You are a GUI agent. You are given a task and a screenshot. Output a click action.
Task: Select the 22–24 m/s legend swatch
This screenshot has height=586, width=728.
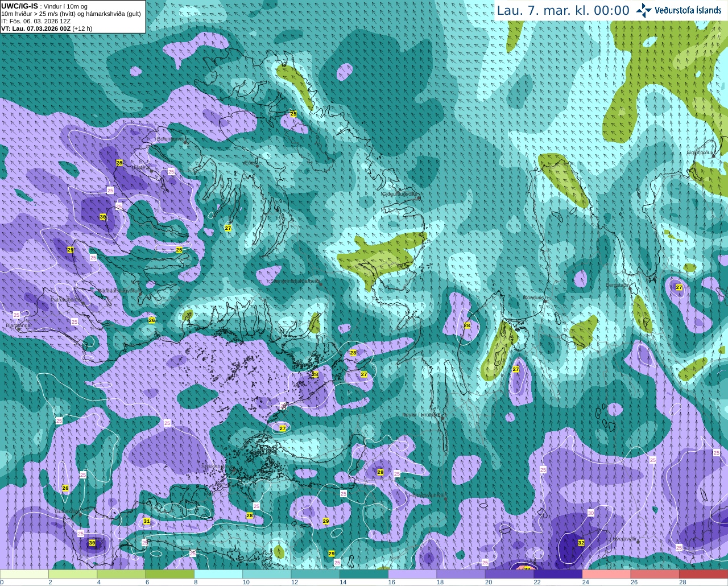coord(558,574)
